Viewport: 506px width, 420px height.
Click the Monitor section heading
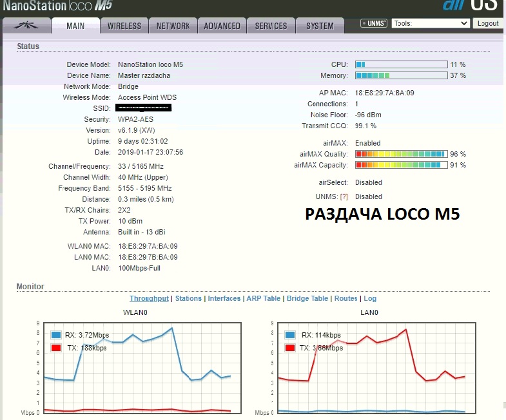(30, 287)
